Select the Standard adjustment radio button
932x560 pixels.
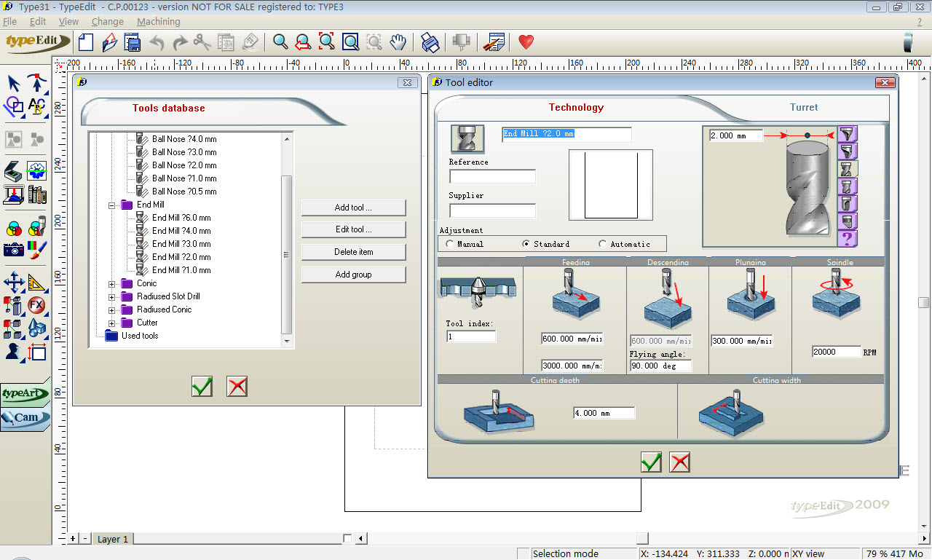526,244
